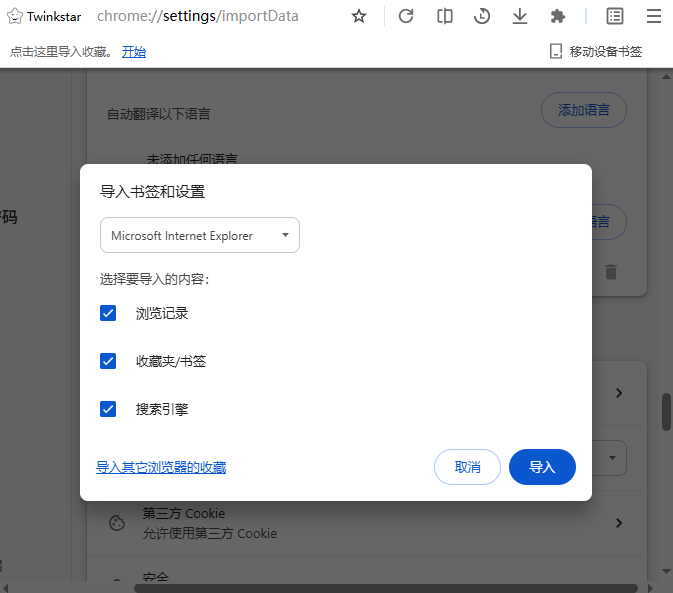673x593 pixels.
Task: Reload the page with the refresh icon
Action: coord(406,16)
